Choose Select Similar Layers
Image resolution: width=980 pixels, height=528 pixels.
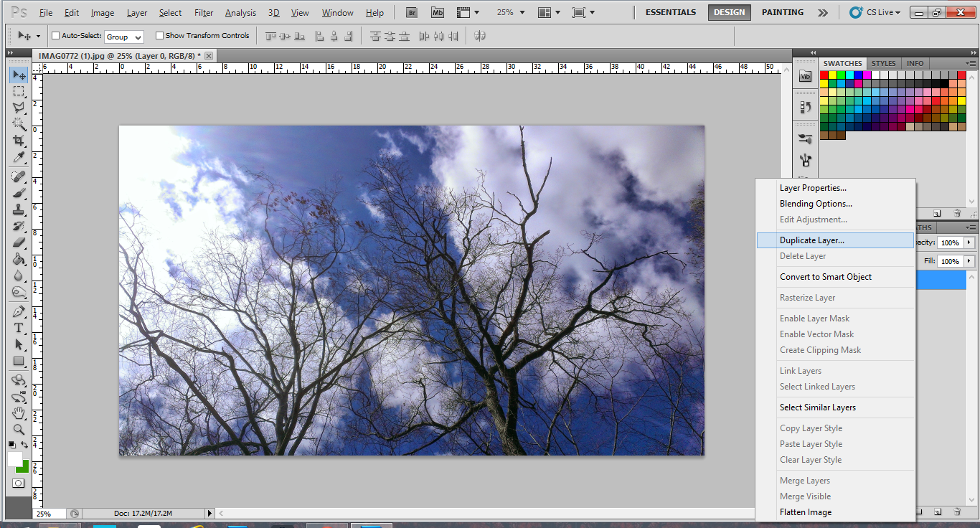835,407
